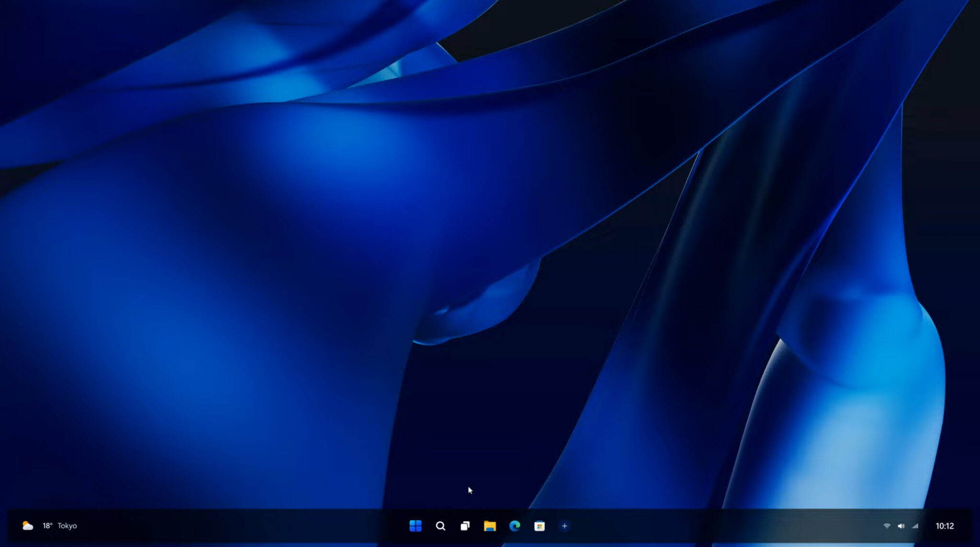
Task: Click the speaker icon to adjust volume
Action: [x=902, y=525]
